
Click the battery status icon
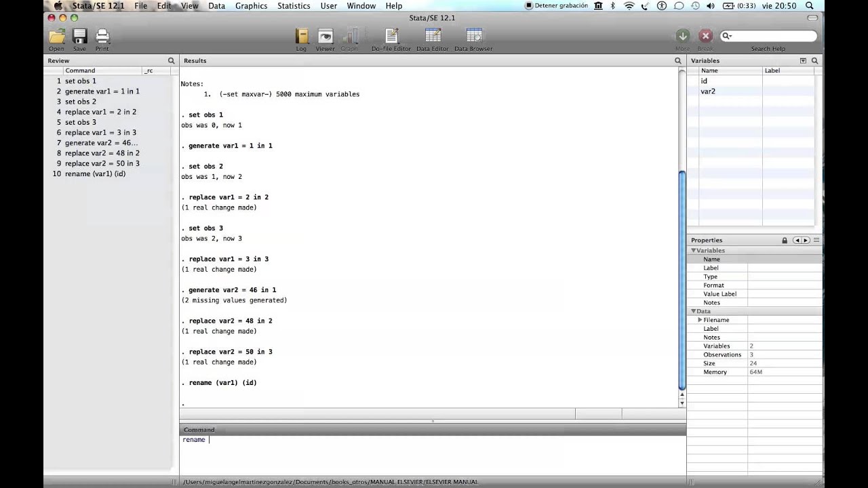point(729,5)
